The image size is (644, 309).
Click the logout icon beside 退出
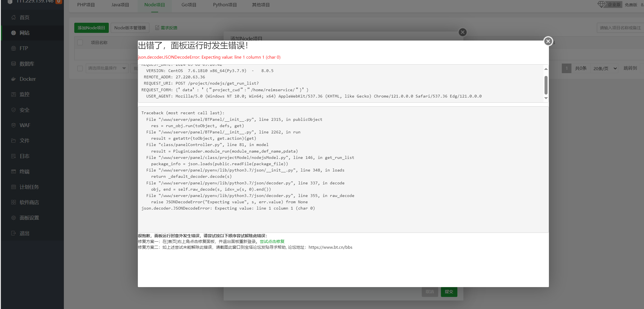coord(13,233)
